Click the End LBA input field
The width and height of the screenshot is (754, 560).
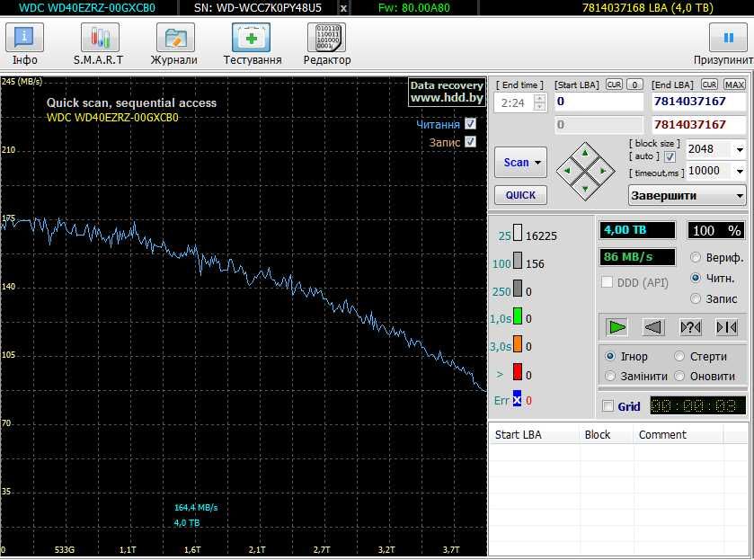(698, 102)
